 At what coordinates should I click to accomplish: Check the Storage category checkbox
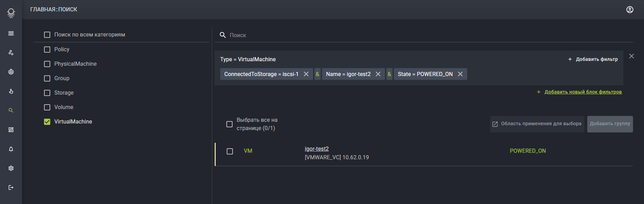[47, 93]
